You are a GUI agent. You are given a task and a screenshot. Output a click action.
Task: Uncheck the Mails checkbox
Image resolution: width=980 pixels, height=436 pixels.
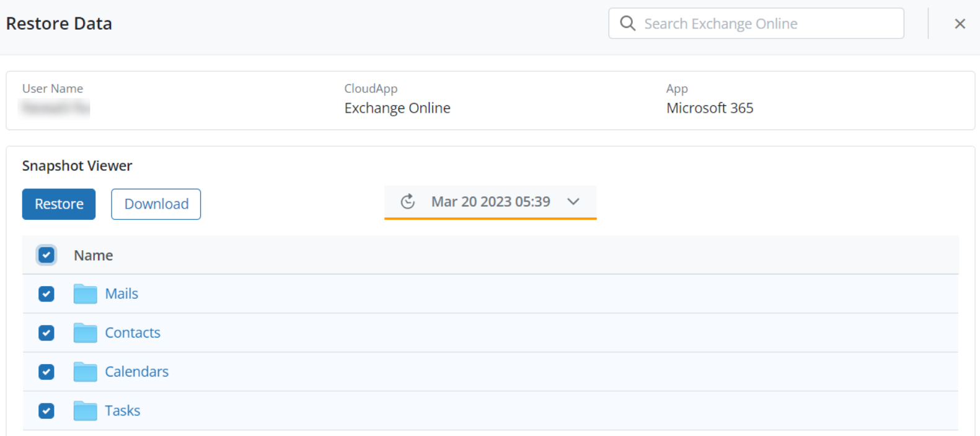46,294
